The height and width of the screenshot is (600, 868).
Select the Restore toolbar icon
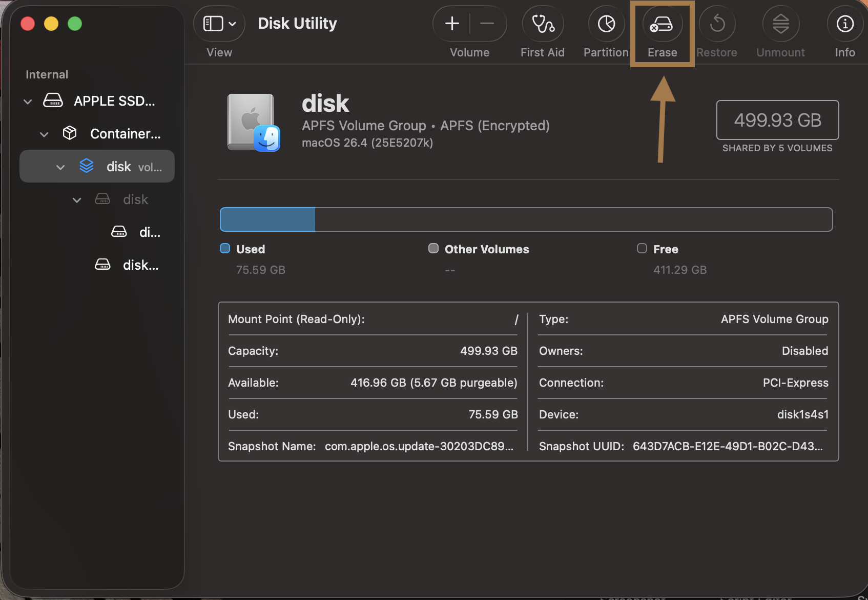[717, 24]
